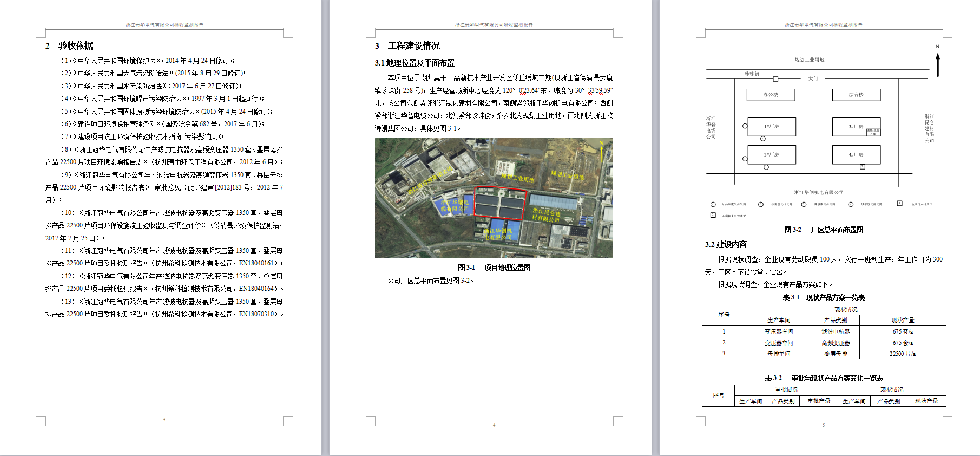Click the red-outlined factory site on satellite map
This screenshot has height=456, width=980.
point(499,203)
